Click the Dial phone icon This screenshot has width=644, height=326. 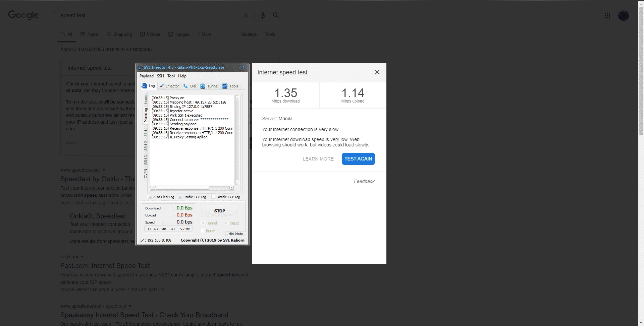point(185,86)
